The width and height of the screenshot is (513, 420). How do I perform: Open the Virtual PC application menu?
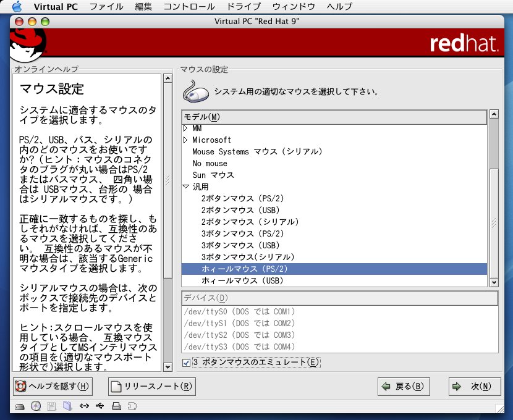click(x=56, y=6)
